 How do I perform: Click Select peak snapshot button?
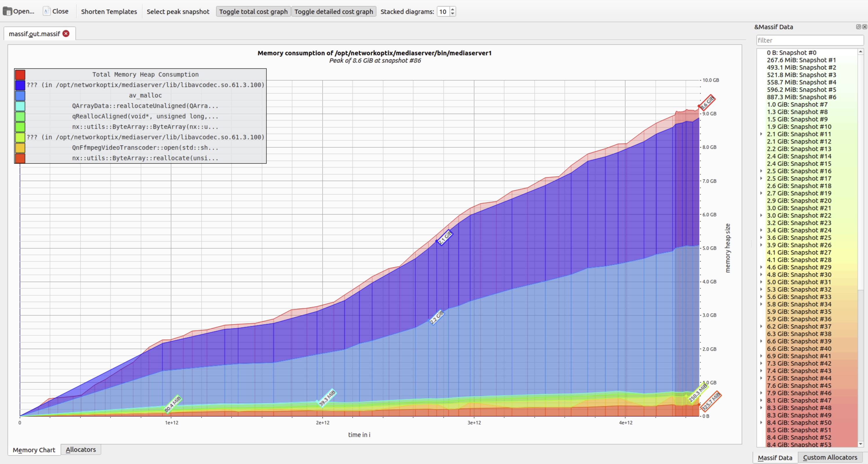[178, 11]
